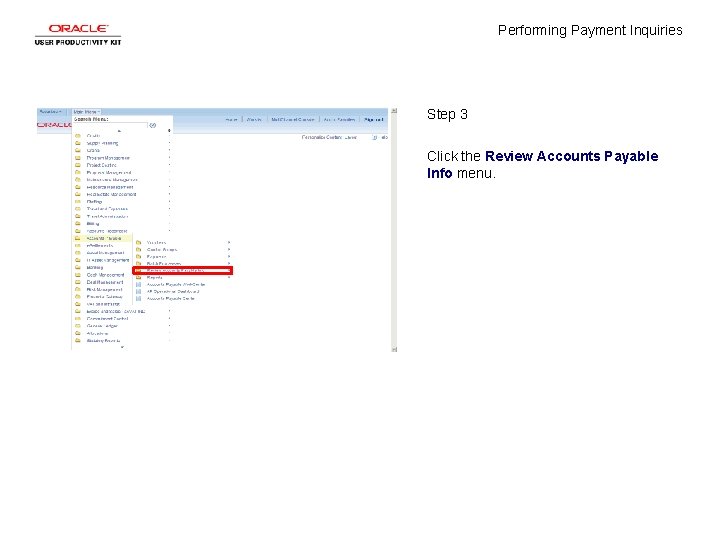Open the AP Operational Dashboard item

(173, 292)
